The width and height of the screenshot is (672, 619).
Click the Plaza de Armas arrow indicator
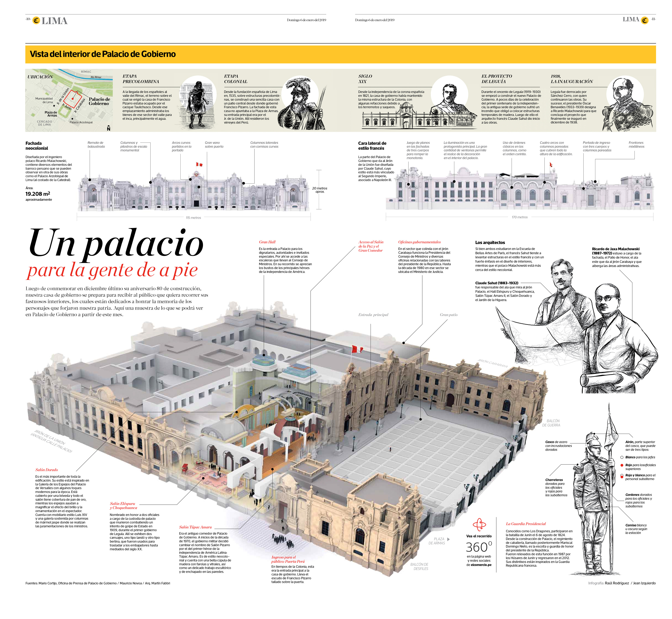[x=449, y=539]
